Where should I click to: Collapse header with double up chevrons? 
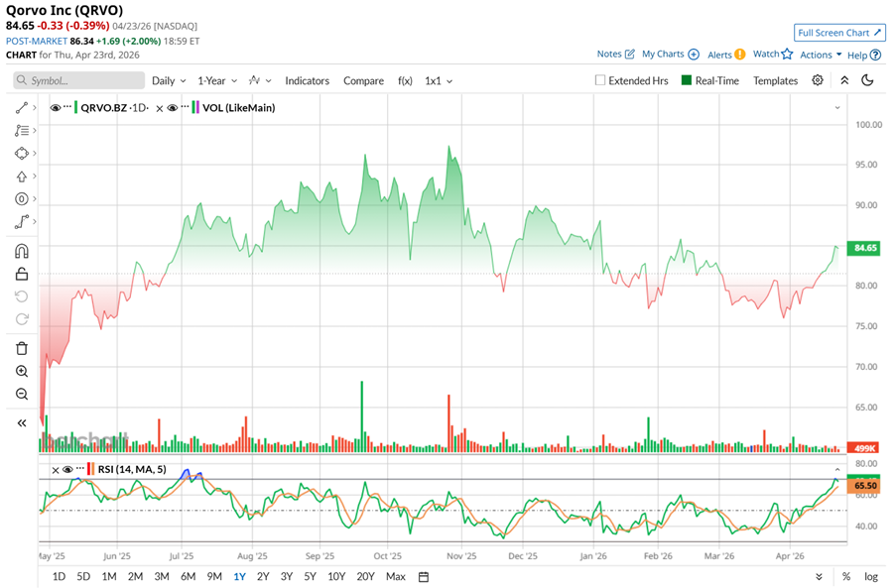pyautogui.click(x=844, y=80)
